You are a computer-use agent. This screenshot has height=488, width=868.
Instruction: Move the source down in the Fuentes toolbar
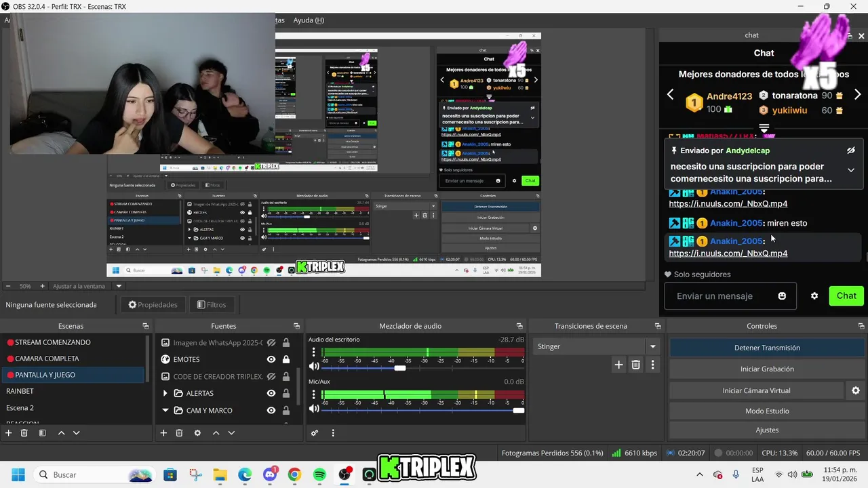pos(231,432)
